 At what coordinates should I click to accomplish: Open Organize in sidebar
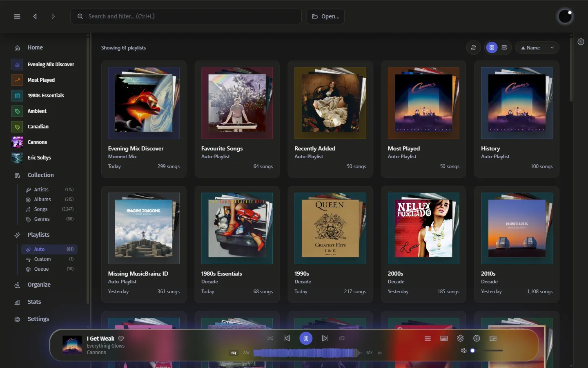click(x=39, y=285)
